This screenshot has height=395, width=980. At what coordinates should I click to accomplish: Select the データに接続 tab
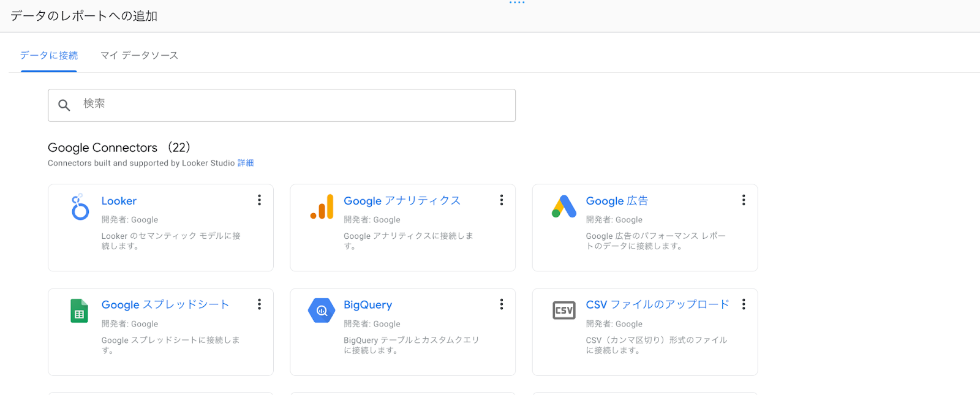[49, 55]
